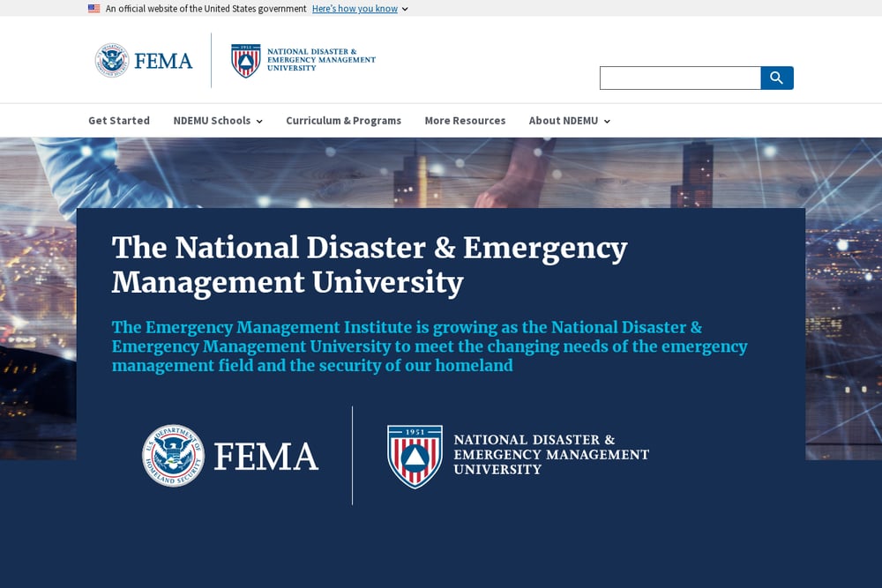Click white "National Disaster & Emergency Management University" hero logo text
882x588 pixels.
click(x=551, y=454)
